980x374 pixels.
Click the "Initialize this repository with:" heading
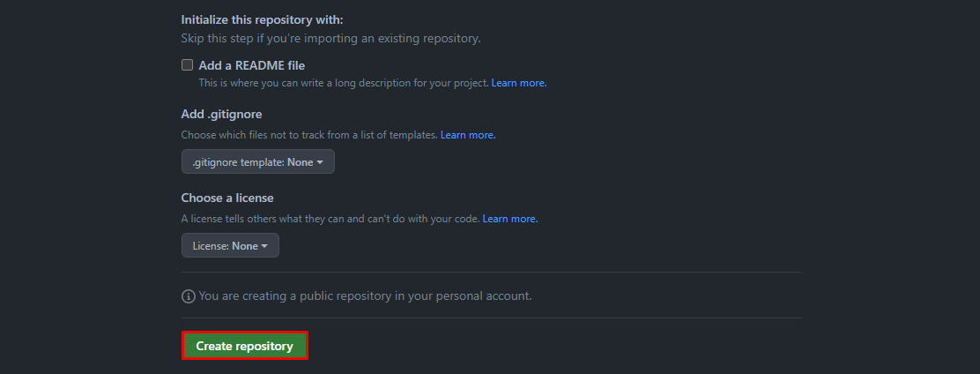pyautogui.click(x=262, y=19)
